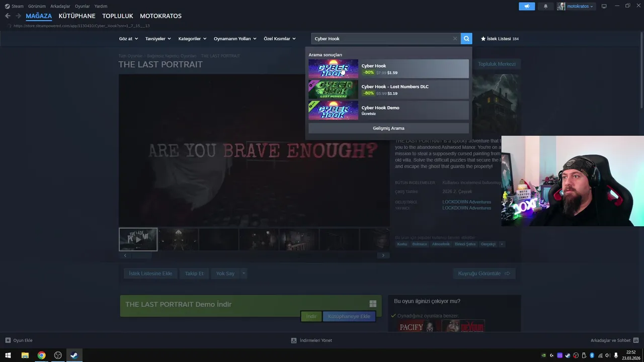
Task: Expand the Tavsiyeler dropdown
Action: pyautogui.click(x=158, y=39)
